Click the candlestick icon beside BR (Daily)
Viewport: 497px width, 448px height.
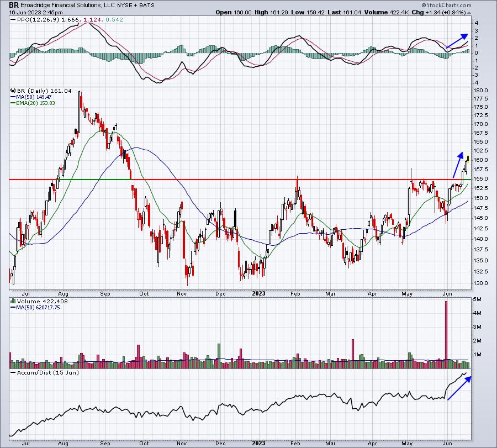point(13,91)
